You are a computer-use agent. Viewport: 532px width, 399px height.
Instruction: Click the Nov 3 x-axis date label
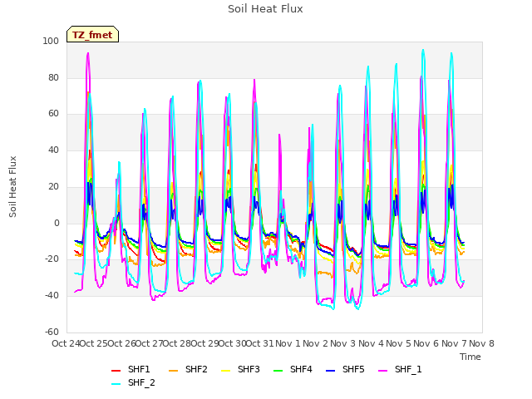tap(343, 343)
